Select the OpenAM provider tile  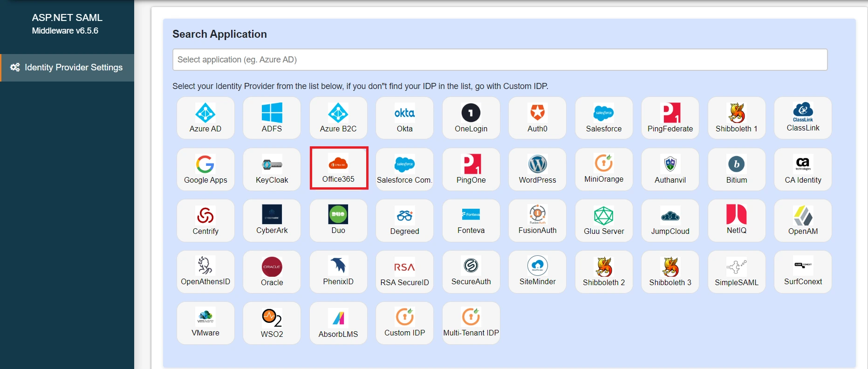pos(803,220)
